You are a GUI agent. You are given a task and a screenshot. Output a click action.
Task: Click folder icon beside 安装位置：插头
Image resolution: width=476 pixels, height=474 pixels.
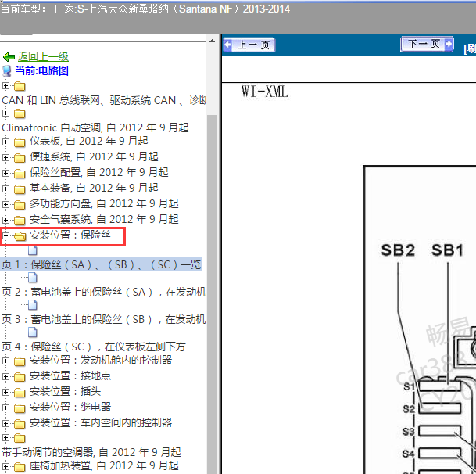pyautogui.click(x=20, y=393)
